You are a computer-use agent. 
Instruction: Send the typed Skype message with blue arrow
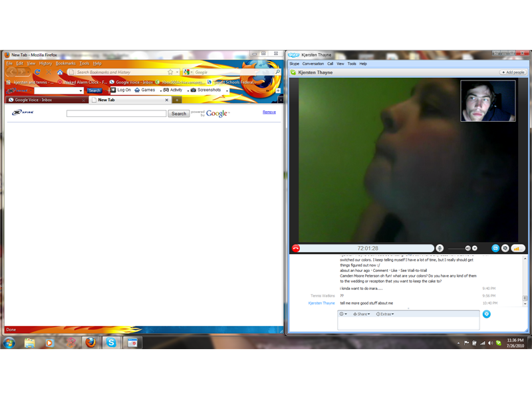pos(487,314)
